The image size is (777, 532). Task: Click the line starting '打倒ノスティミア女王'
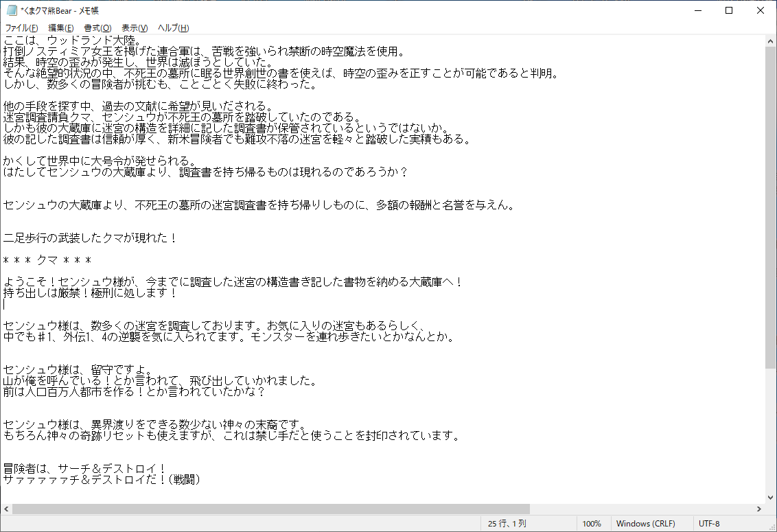point(205,51)
